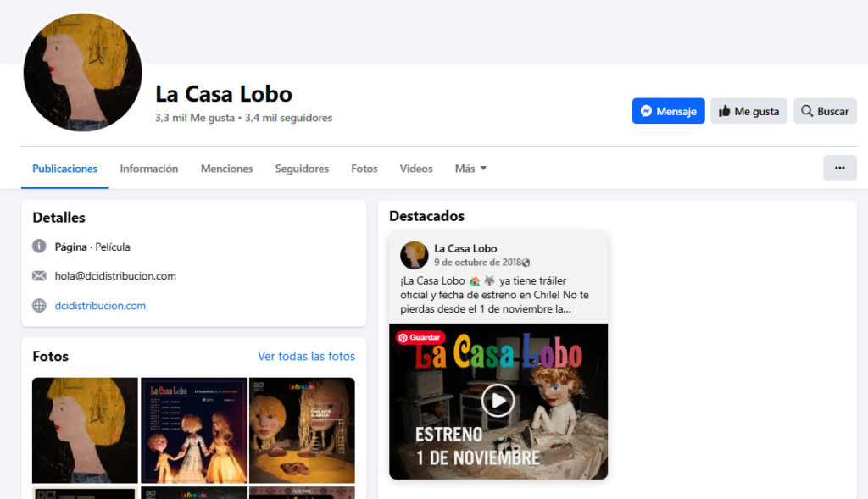Switch to the Videos tab
This screenshot has height=499, width=868.
pyautogui.click(x=415, y=169)
